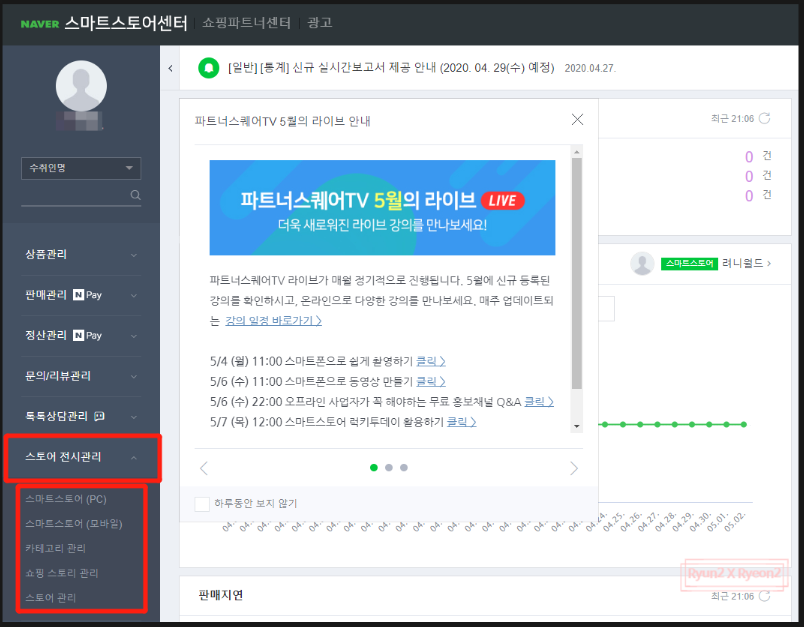Click 클릭 link for 5/7 lecture

click(x=461, y=422)
